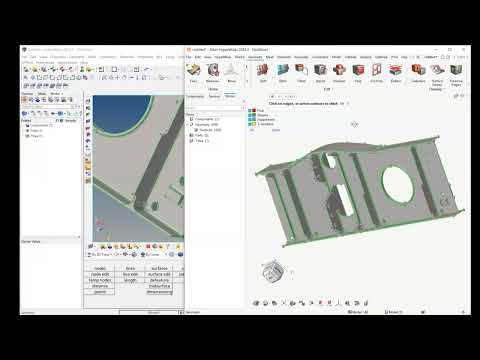Open the Edit menu in right HyperMesh window

click(x=198, y=57)
